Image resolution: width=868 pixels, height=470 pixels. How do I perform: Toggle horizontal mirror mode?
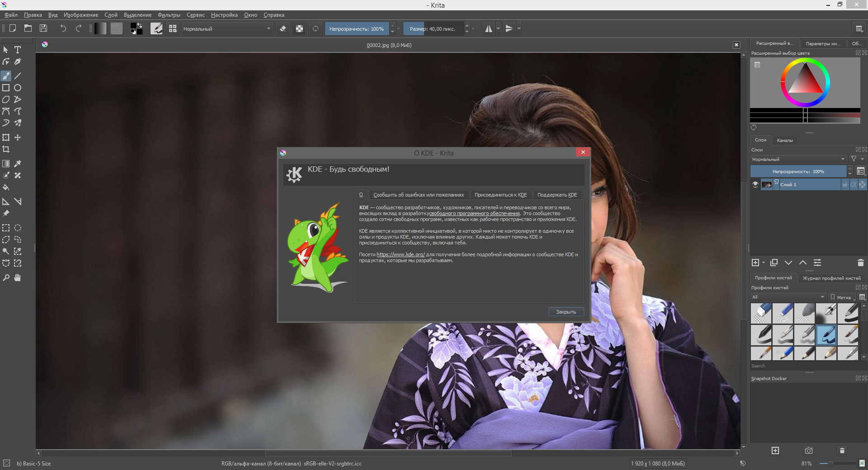tap(489, 28)
